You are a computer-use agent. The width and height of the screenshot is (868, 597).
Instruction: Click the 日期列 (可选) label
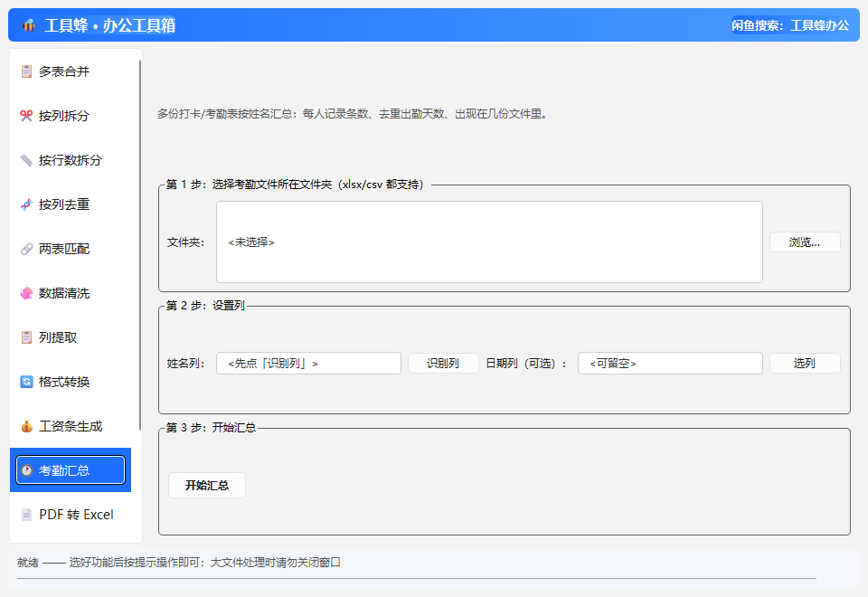[526, 364]
